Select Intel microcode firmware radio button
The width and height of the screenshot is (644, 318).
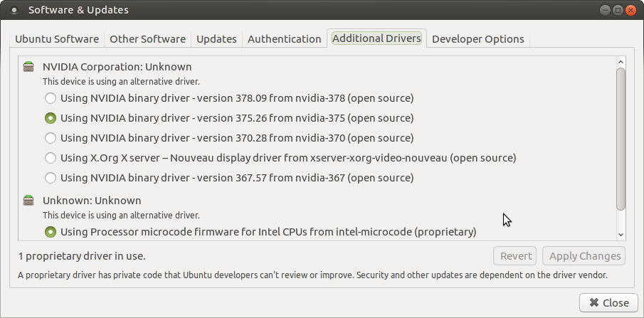tap(50, 232)
